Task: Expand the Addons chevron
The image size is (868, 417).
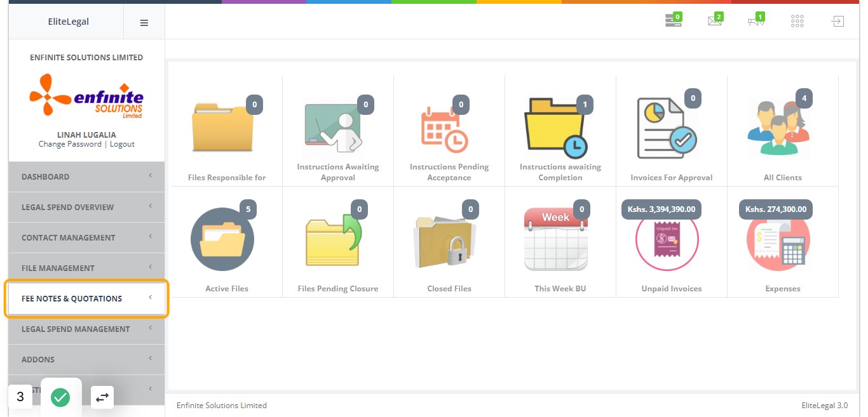Action: tap(151, 359)
